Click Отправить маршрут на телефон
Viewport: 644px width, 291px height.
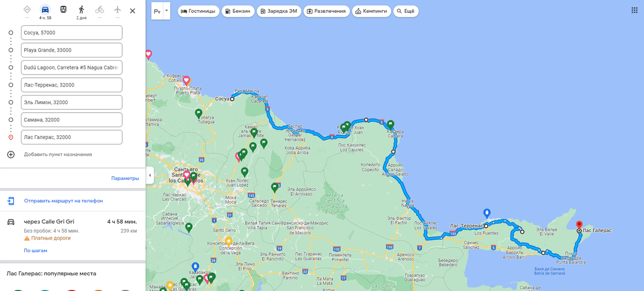63,201
